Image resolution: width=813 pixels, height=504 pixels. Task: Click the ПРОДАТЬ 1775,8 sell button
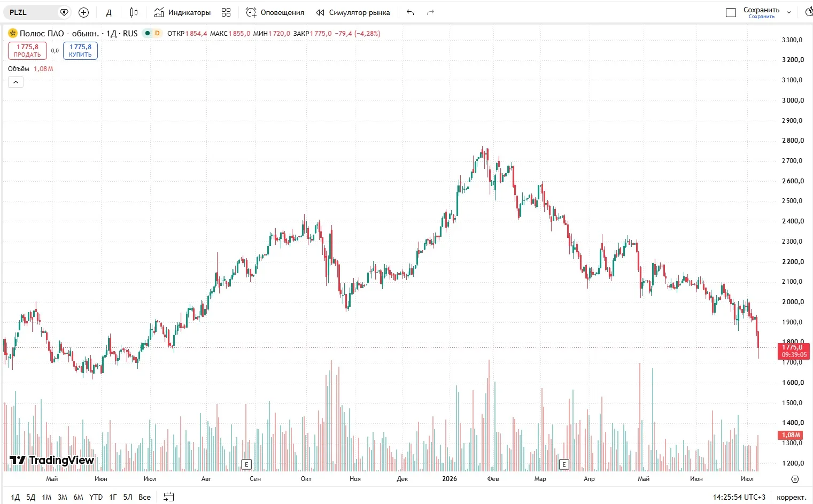[x=27, y=51]
